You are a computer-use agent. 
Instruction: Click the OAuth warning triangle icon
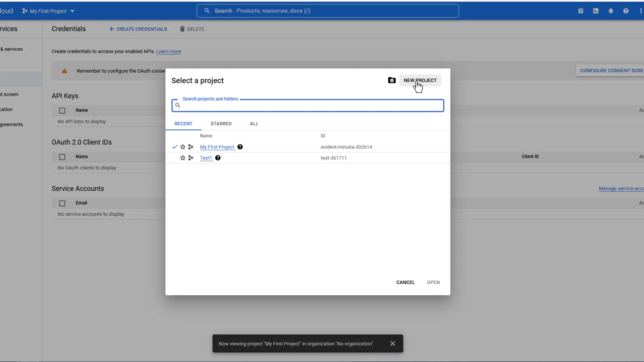[64, 71]
